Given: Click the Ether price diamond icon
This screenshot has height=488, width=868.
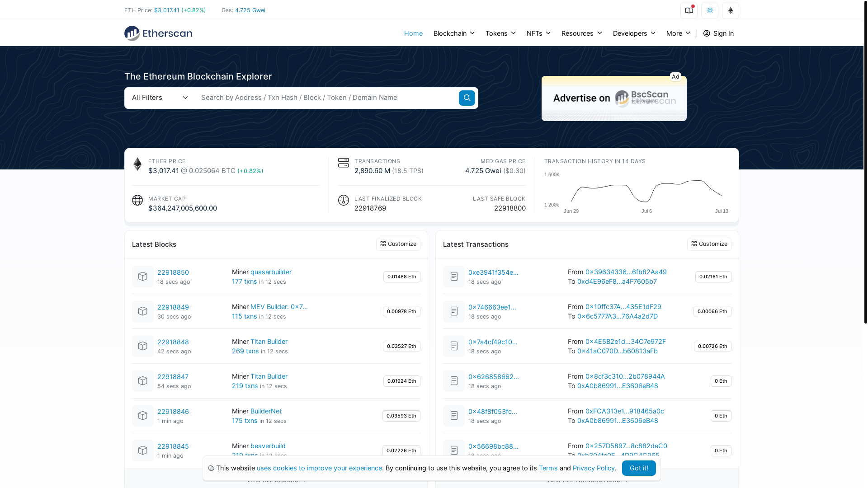Looking at the screenshot, I should (x=137, y=164).
